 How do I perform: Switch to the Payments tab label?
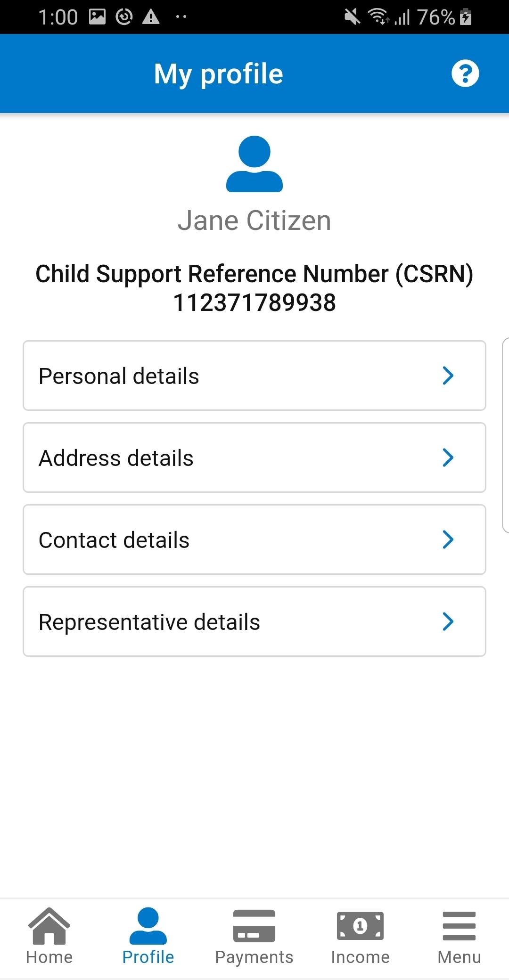tap(254, 957)
